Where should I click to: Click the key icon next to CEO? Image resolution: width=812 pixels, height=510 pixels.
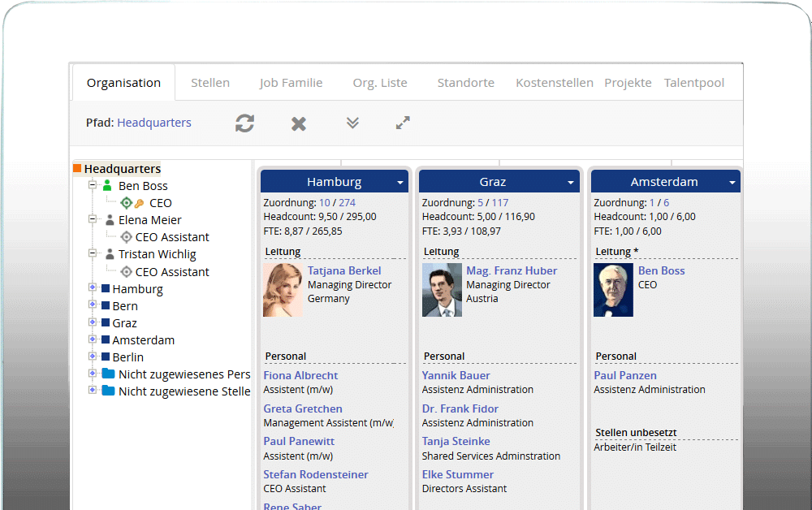point(140,203)
